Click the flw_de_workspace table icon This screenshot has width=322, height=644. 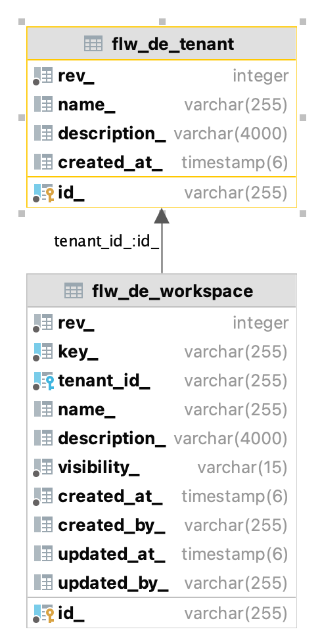click(x=74, y=290)
